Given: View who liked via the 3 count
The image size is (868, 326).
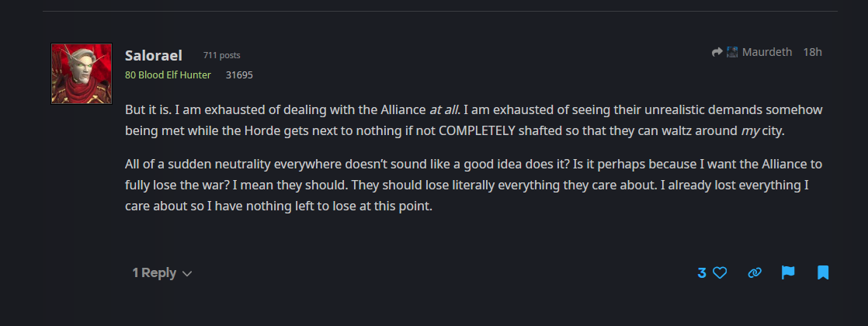Looking at the screenshot, I should [x=701, y=272].
